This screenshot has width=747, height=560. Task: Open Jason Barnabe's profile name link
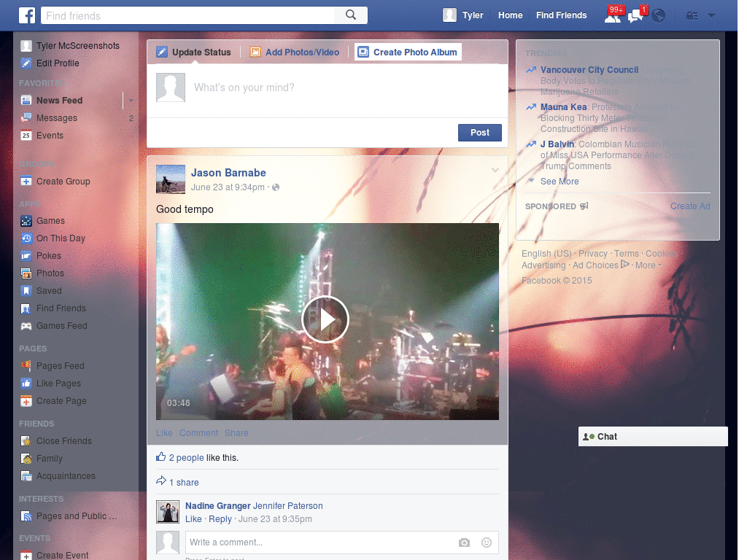[x=228, y=173]
